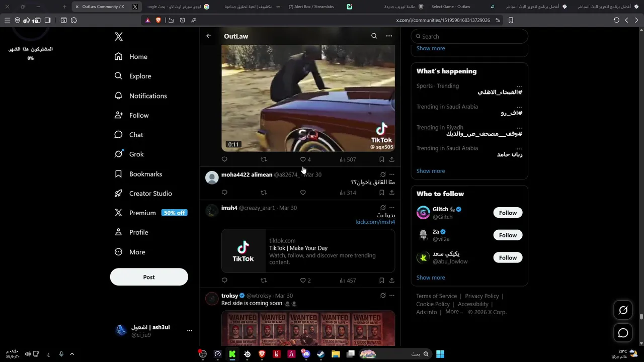644x362 pixels.
Task: Open the X logo home icon
Action: [x=119, y=37]
